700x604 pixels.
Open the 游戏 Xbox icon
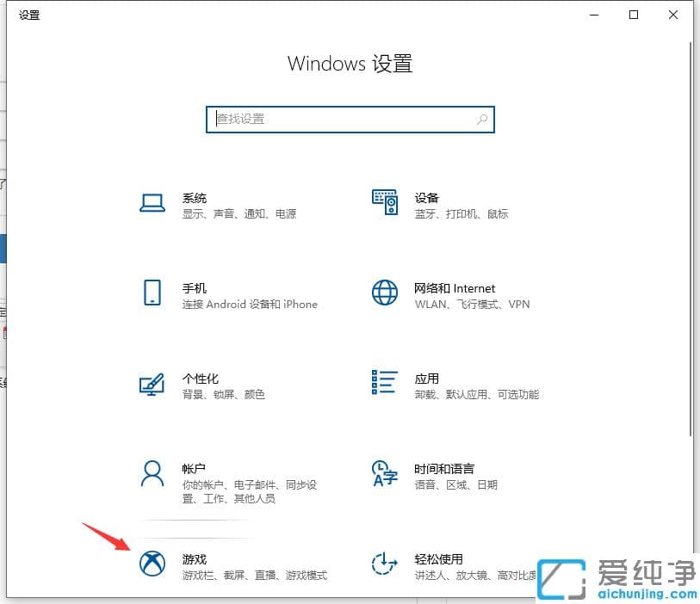click(x=152, y=564)
